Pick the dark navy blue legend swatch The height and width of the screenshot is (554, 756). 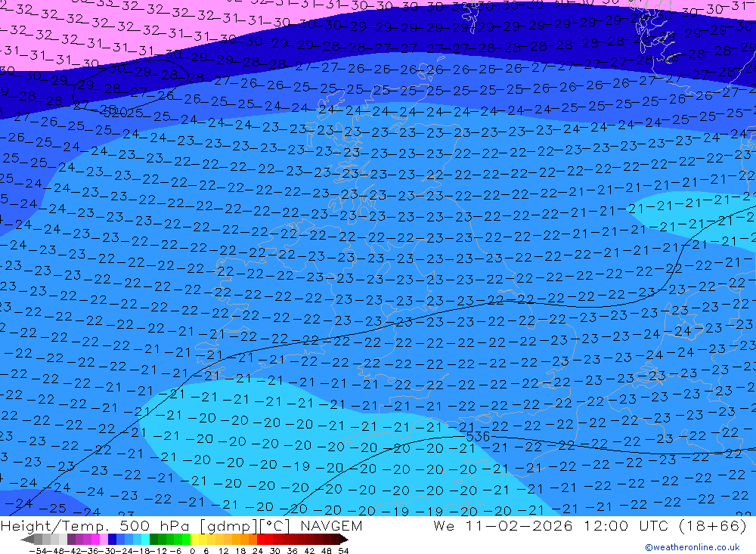click(112, 539)
